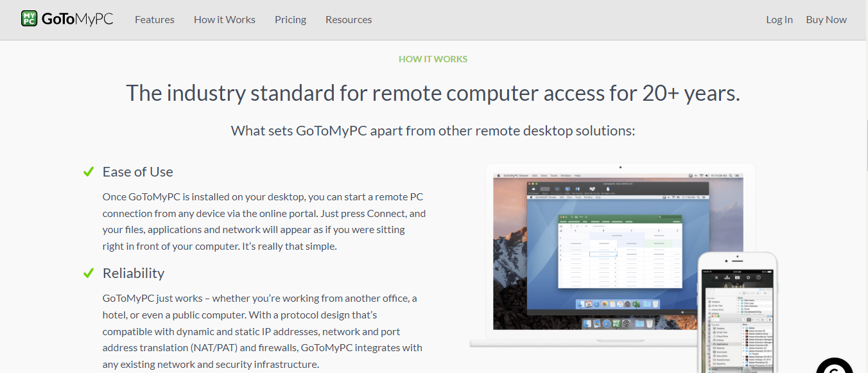Click the Reliability heading
The height and width of the screenshot is (373, 868).
(134, 273)
